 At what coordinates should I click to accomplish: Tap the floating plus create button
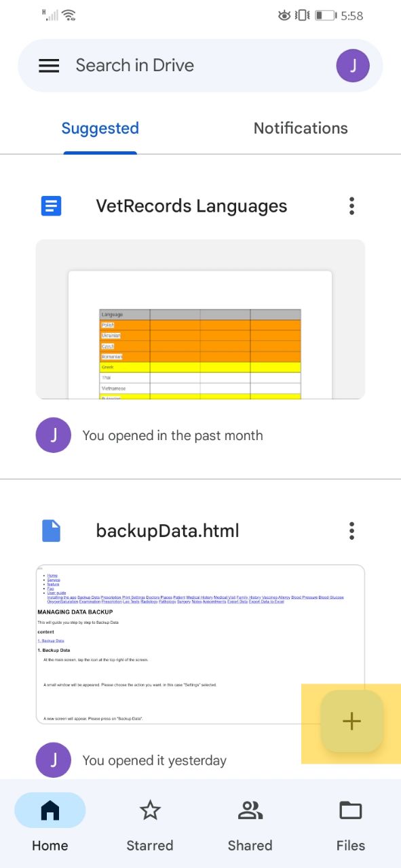351,721
